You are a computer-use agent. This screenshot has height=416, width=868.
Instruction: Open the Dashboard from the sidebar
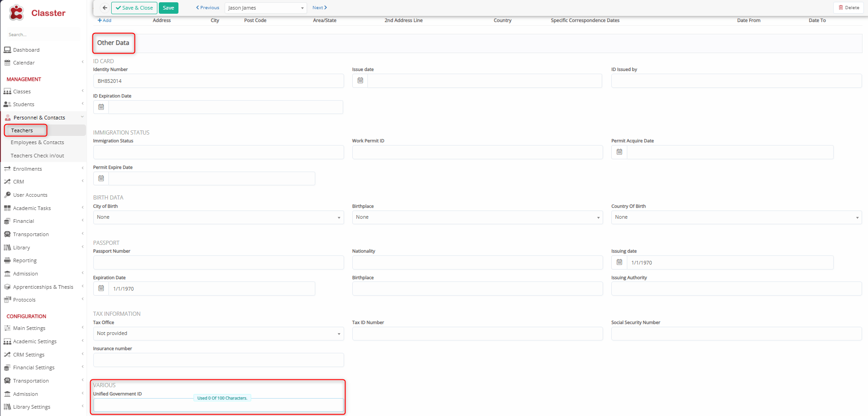coord(26,50)
